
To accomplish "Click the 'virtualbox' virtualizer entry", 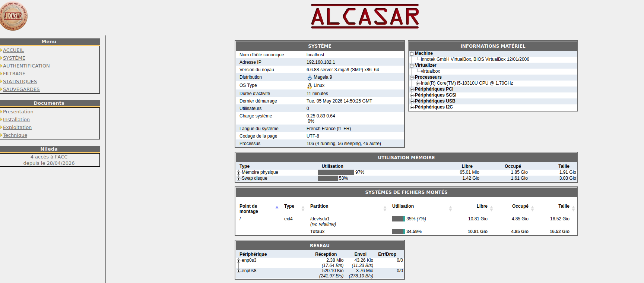I will [430, 71].
